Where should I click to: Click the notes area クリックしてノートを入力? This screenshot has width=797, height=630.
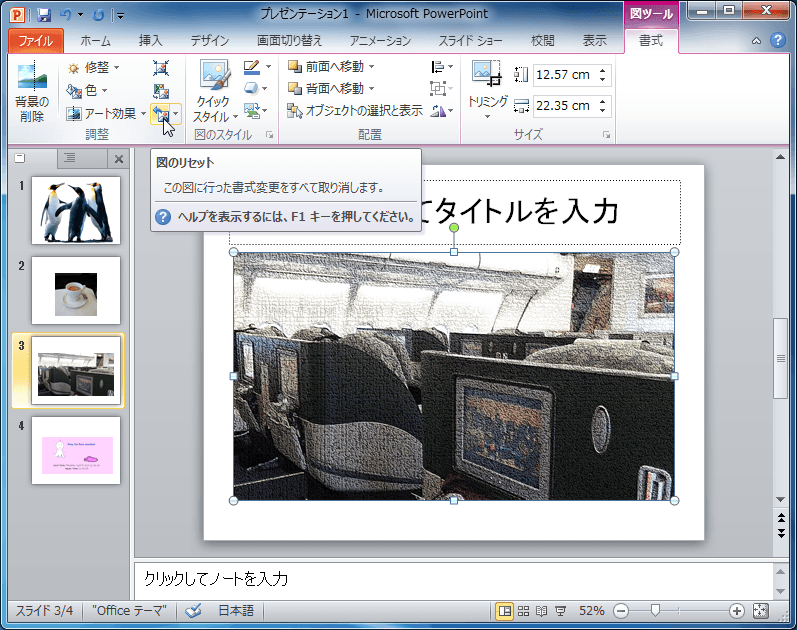pyautogui.click(x=216, y=579)
